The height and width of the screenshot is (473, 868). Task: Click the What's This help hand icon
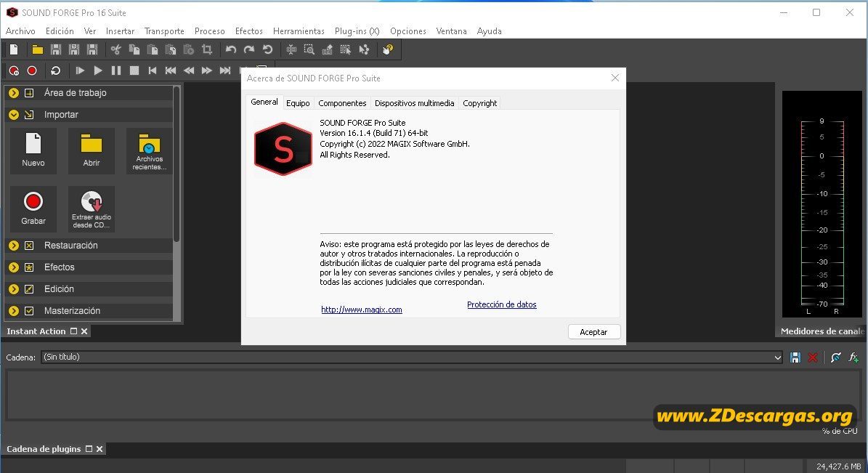coord(387,50)
